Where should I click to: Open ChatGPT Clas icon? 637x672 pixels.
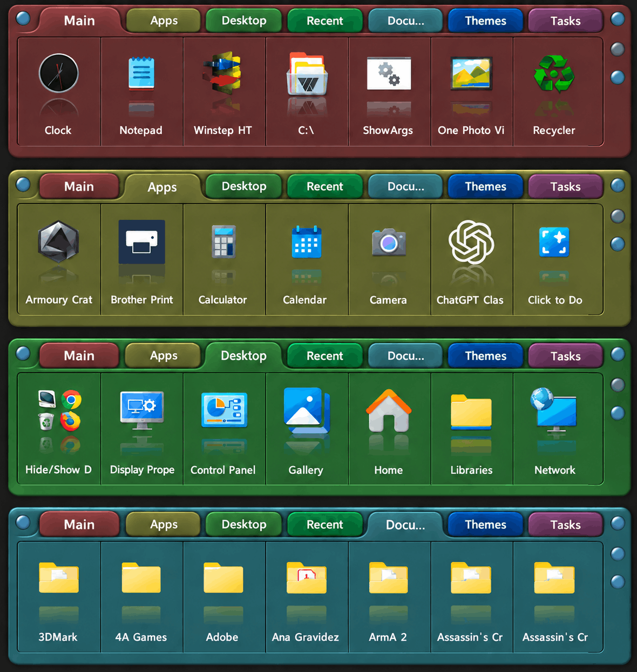[x=471, y=242]
